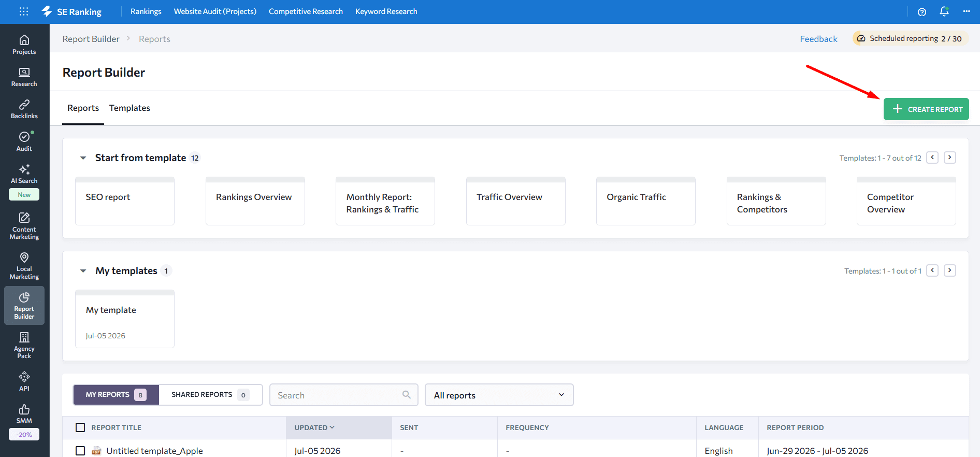This screenshot has width=980, height=457.
Task: Select Report Builder in the sidebar
Action: point(24,306)
